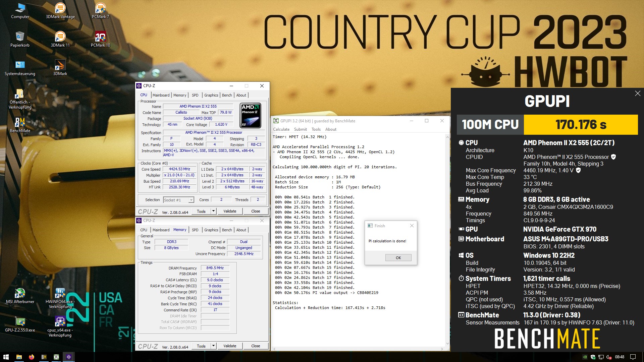Screen dimensions: 644x362
Task: Open the Tools menu in GPUPI
Action: tap(316, 129)
